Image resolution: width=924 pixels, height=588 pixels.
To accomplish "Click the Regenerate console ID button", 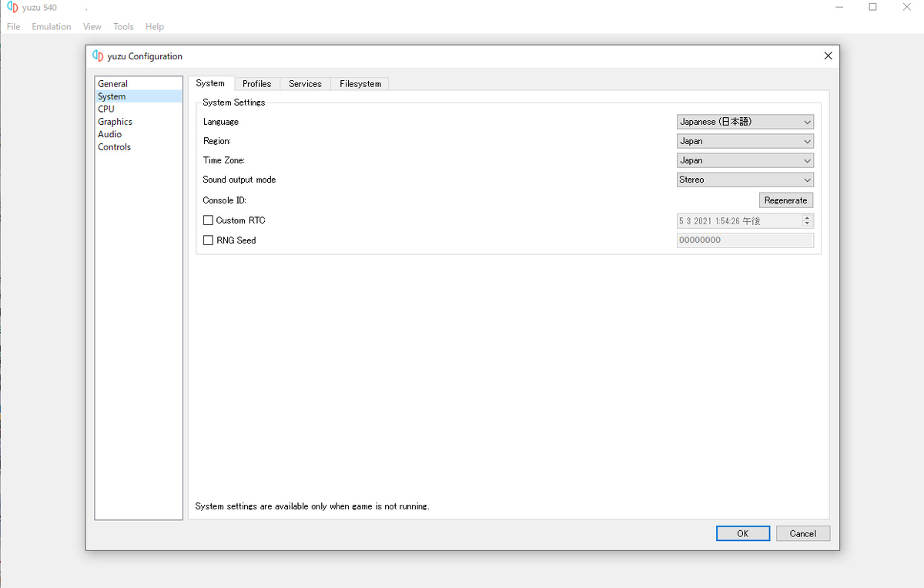I will pos(785,200).
